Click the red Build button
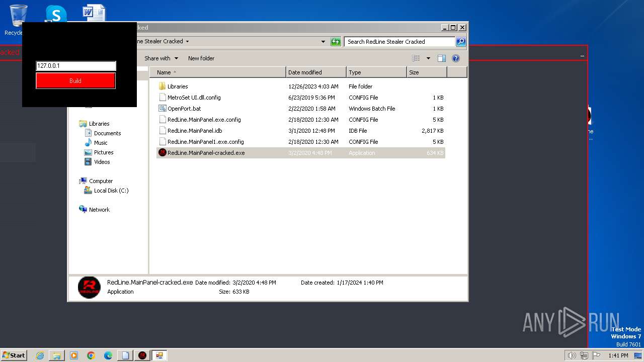This screenshot has width=644, height=362. click(x=75, y=80)
